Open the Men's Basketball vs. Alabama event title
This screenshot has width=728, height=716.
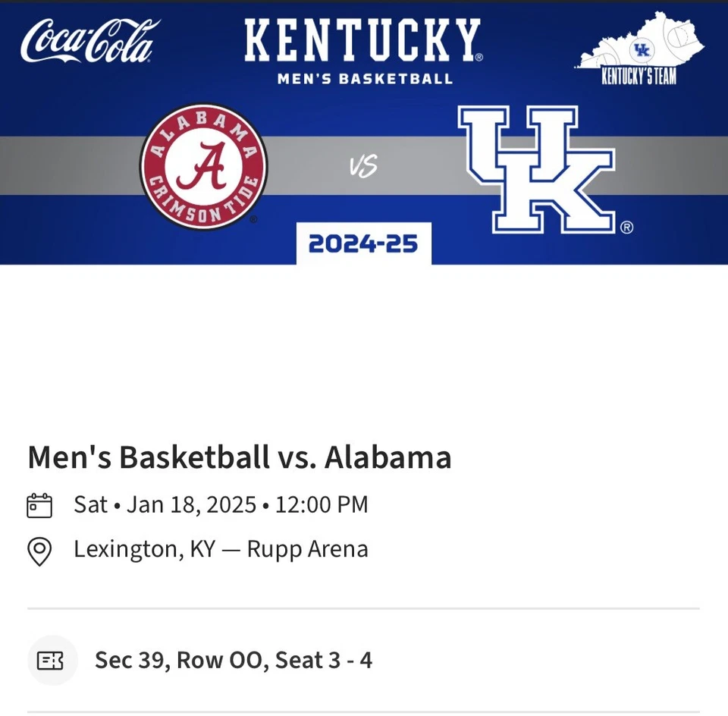(239, 457)
